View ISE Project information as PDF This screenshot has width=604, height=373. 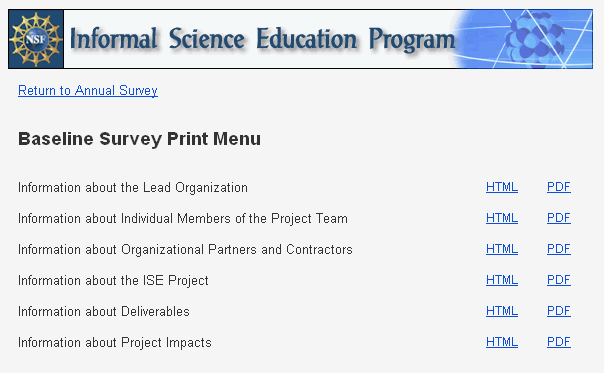(x=559, y=280)
